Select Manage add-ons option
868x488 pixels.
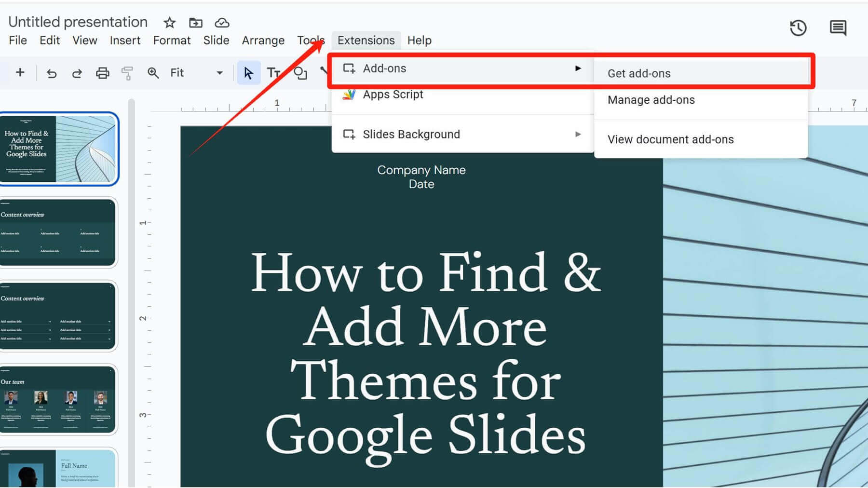[x=701, y=100]
